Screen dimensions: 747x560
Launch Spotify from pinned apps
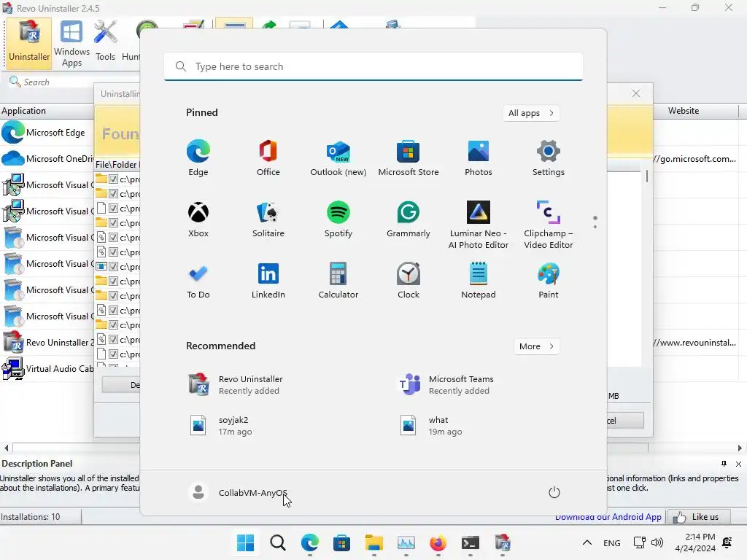[x=338, y=219]
